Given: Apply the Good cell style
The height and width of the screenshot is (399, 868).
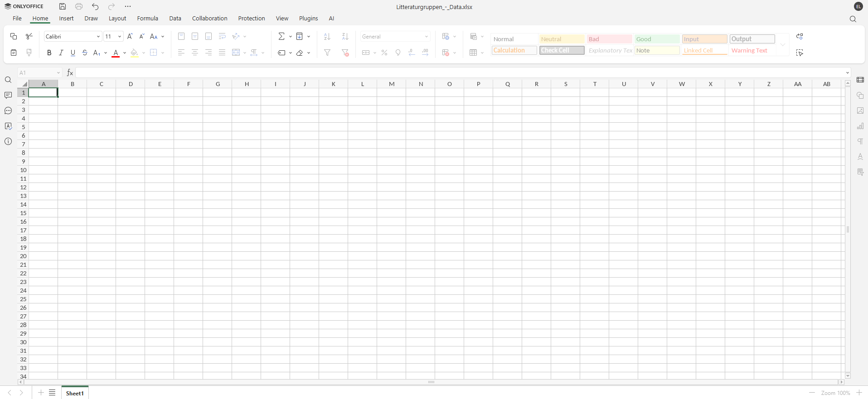Looking at the screenshot, I should pos(657,39).
